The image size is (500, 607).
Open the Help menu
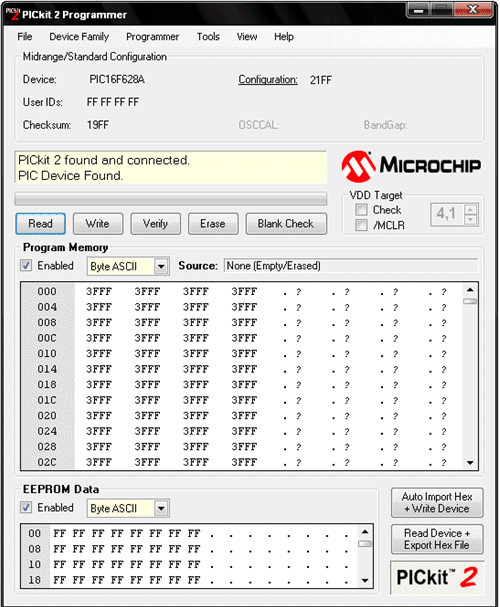[284, 37]
